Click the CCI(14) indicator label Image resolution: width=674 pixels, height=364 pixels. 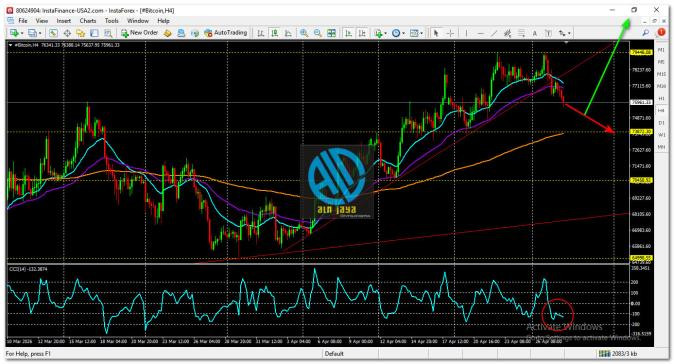pyautogui.click(x=28, y=269)
